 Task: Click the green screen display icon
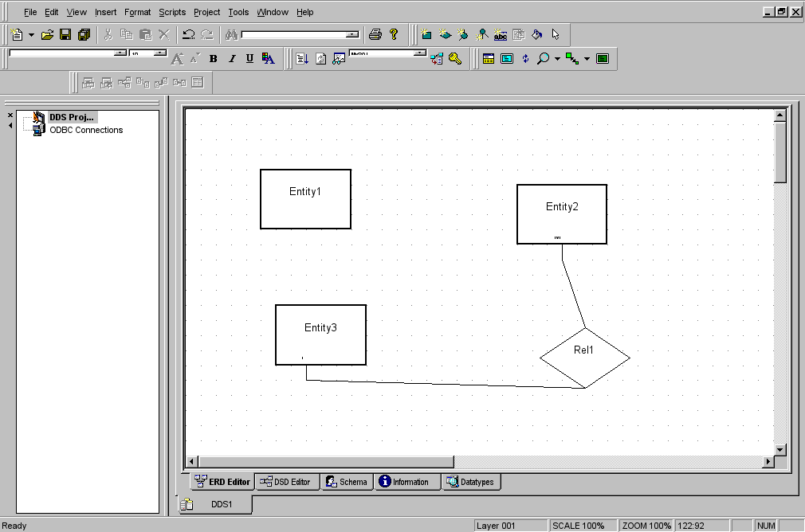(x=603, y=58)
